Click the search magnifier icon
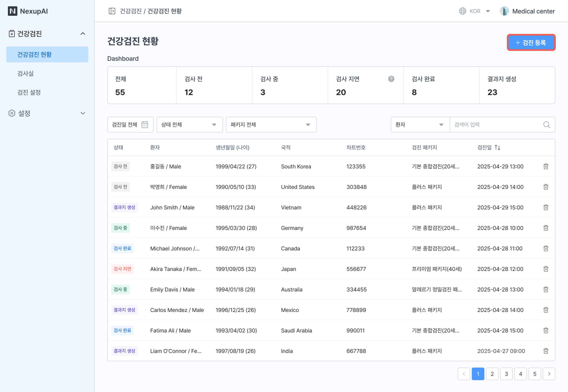568x392 pixels. [x=546, y=125]
